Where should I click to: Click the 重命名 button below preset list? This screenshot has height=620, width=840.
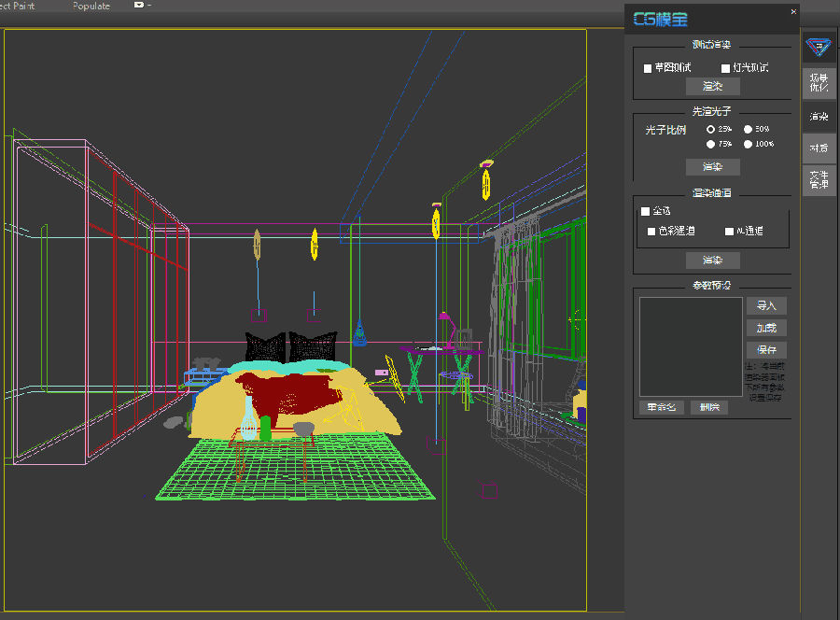point(661,408)
